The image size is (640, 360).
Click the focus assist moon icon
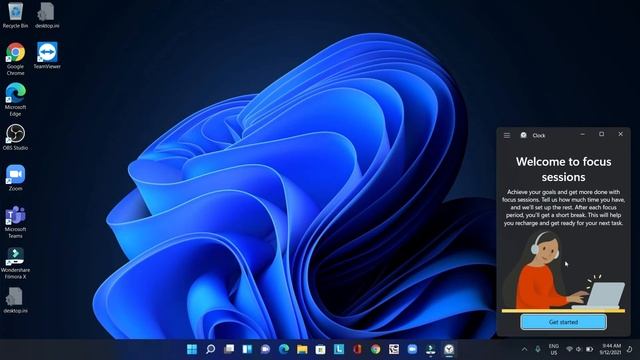click(630, 349)
